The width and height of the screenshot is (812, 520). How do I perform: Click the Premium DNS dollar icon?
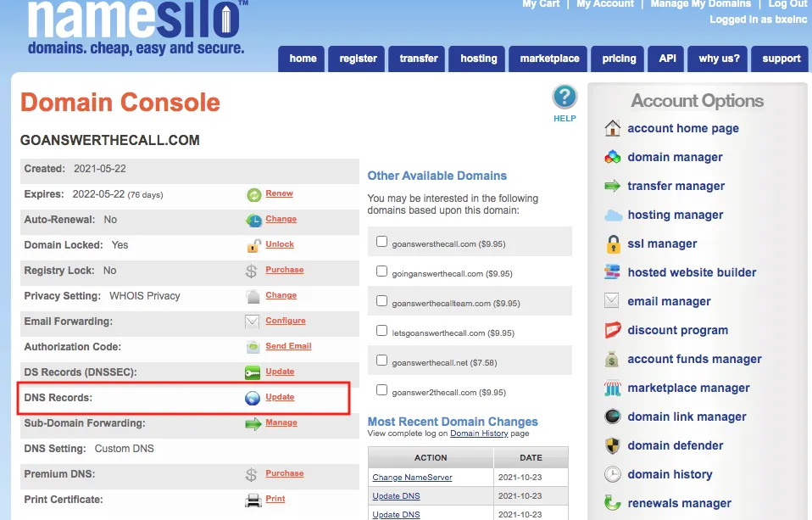tap(251, 474)
